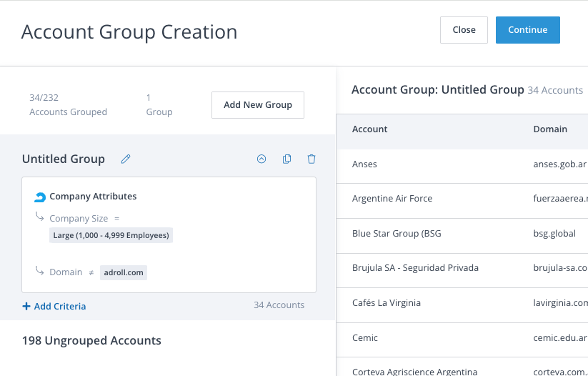Collapse the Untitled Group panel
The width and height of the screenshot is (588, 376).
(x=261, y=159)
